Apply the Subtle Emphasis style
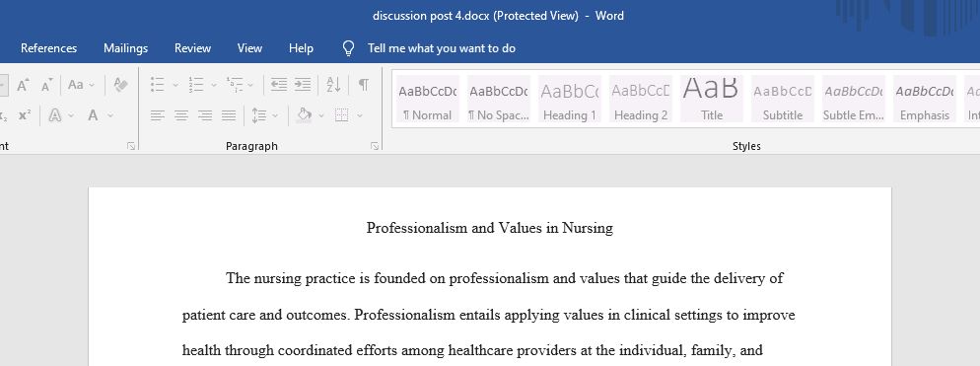The width and height of the screenshot is (980, 366). coord(853,99)
